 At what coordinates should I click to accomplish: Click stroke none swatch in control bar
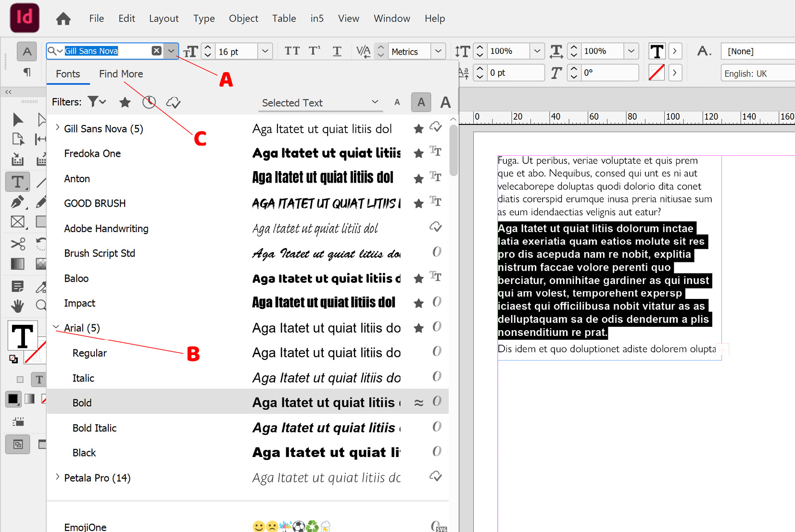(657, 72)
